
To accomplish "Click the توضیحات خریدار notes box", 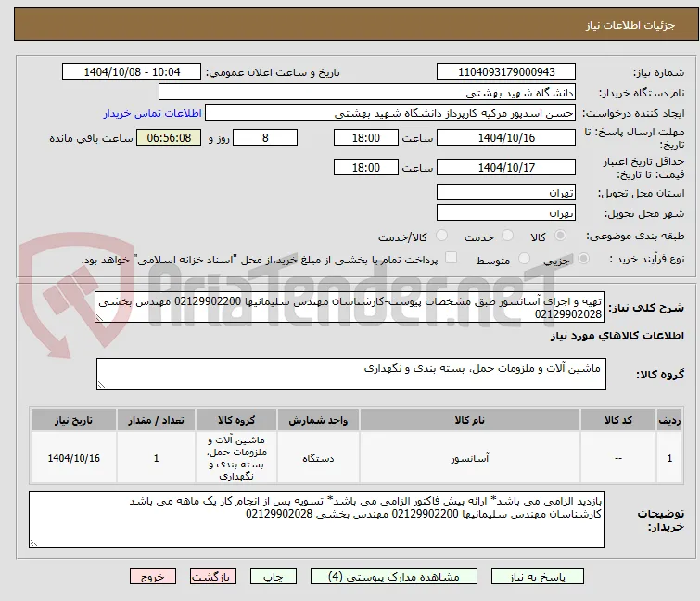I will [316, 519].
